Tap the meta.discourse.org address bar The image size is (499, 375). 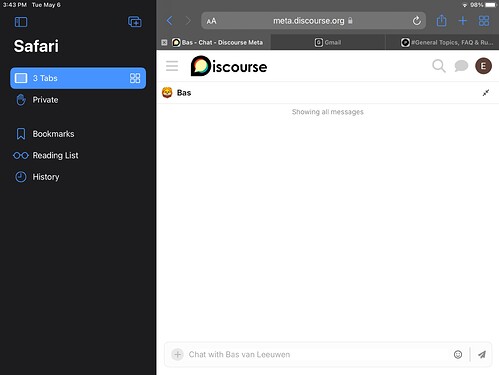[x=313, y=21]
